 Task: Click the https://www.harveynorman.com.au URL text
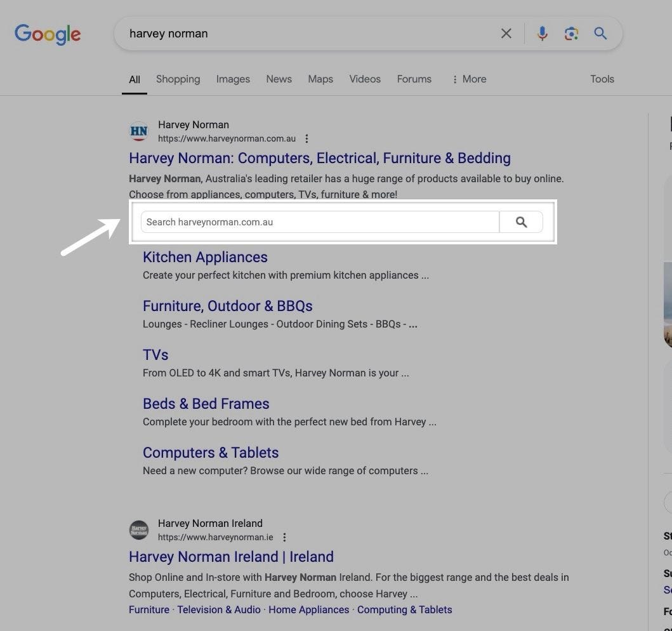(x=227, y=138)
